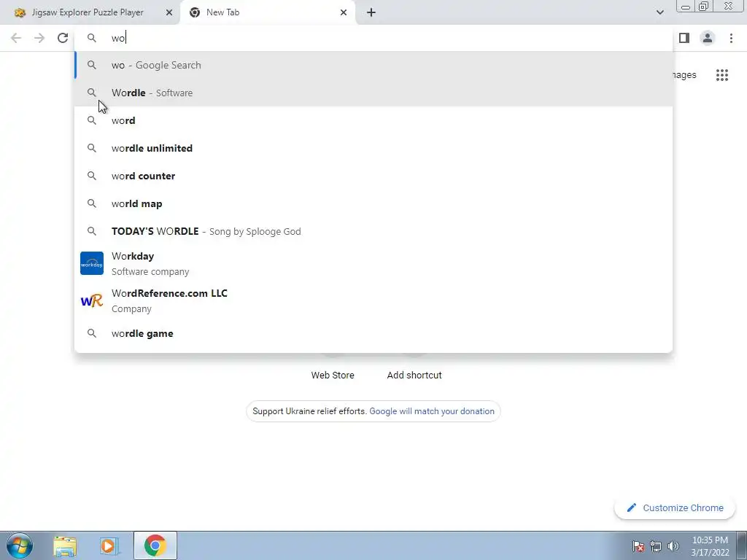This screenshot has height=560, width=747.
Task: Click the browser back arrow
Action: click(16, 38)
